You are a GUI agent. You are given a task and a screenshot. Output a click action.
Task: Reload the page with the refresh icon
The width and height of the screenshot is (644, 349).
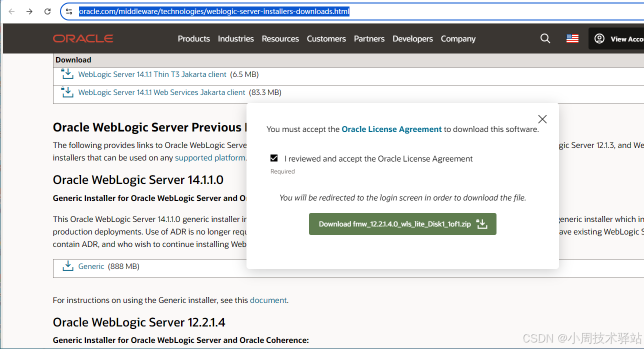tap(47, 11)
